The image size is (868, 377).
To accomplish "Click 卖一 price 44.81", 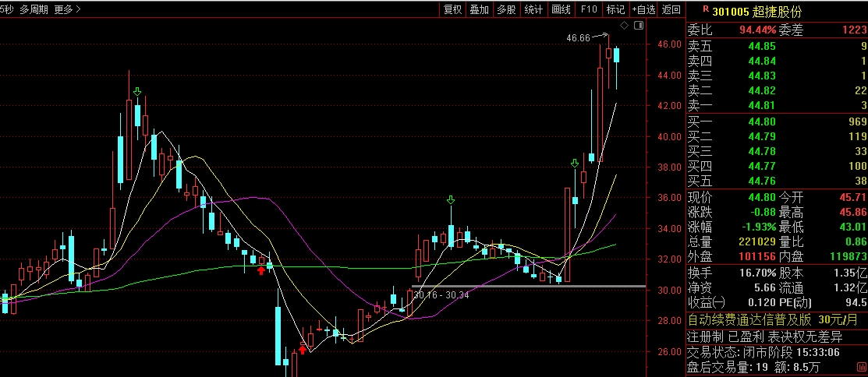I will pyautogui.click(x=762, y=106).
